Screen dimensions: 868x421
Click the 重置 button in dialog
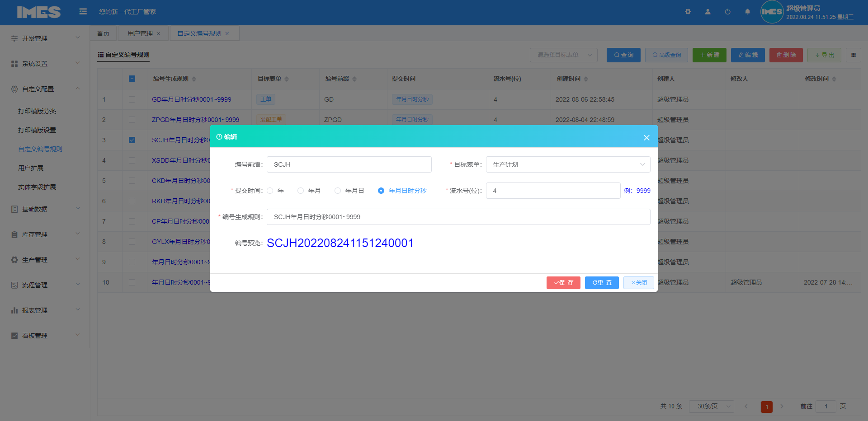click(x=602, y=283)
